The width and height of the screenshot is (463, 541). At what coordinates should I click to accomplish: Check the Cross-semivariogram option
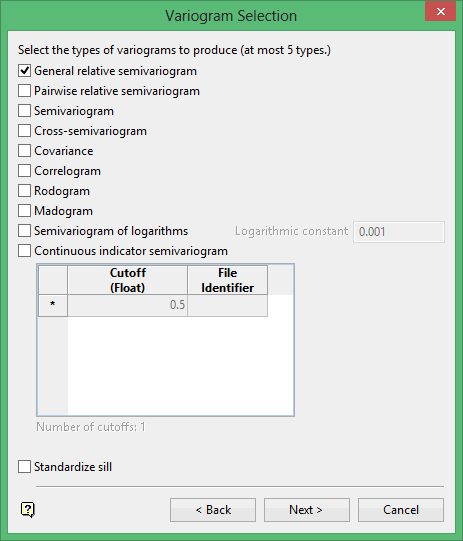(24, 131)
